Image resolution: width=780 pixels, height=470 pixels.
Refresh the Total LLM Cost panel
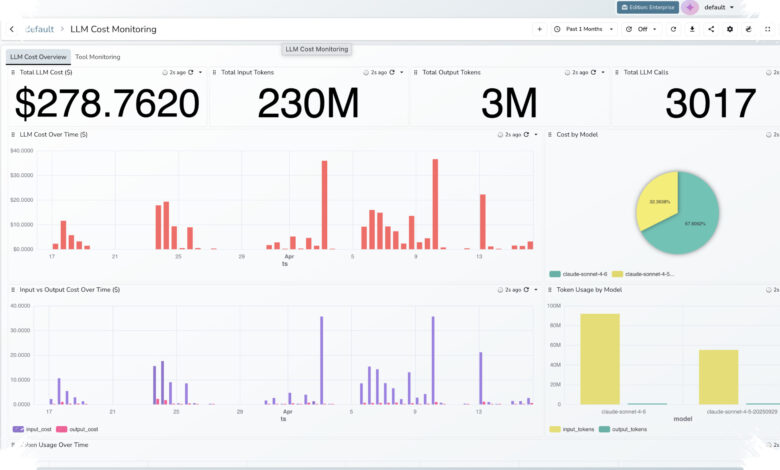coord(191,73)
